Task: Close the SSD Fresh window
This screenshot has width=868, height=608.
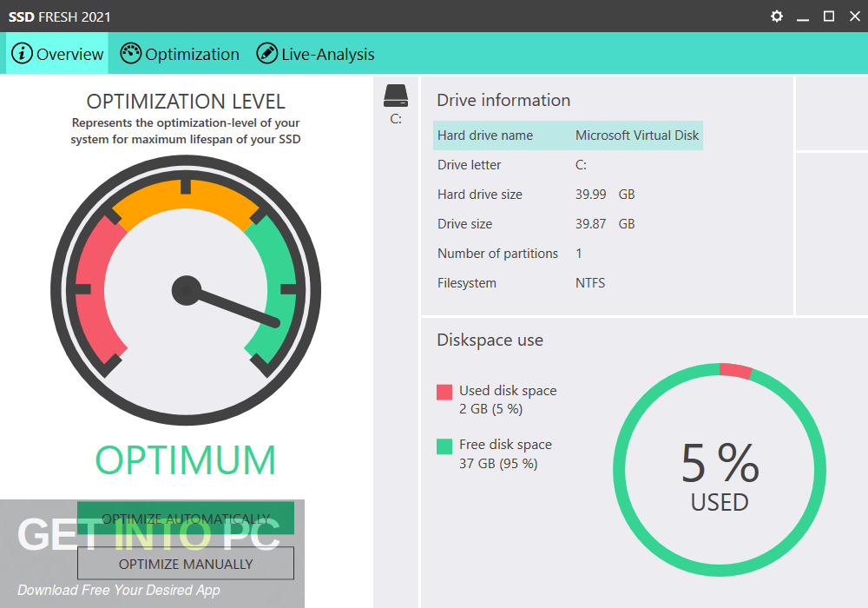Action: pyautogui.click(x=855, y=16)
